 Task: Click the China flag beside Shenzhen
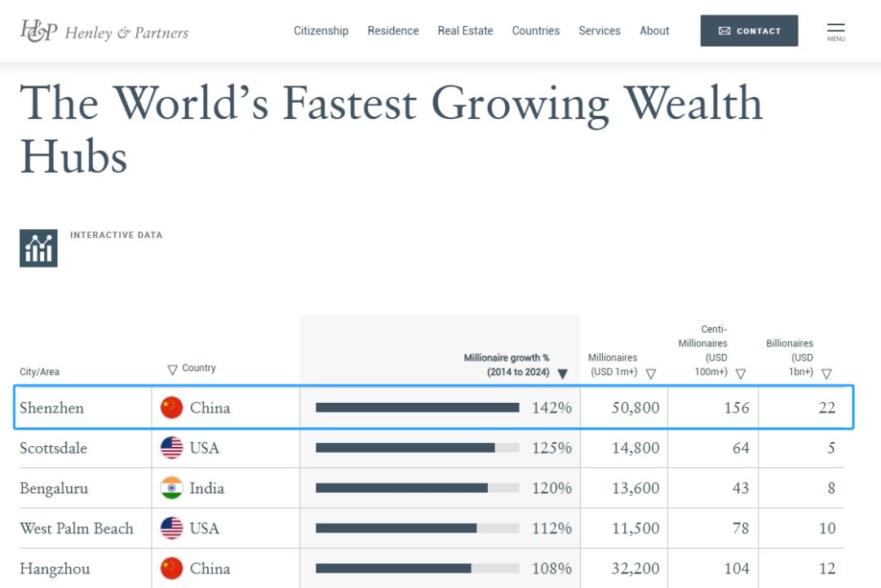[x=171, y=408]
